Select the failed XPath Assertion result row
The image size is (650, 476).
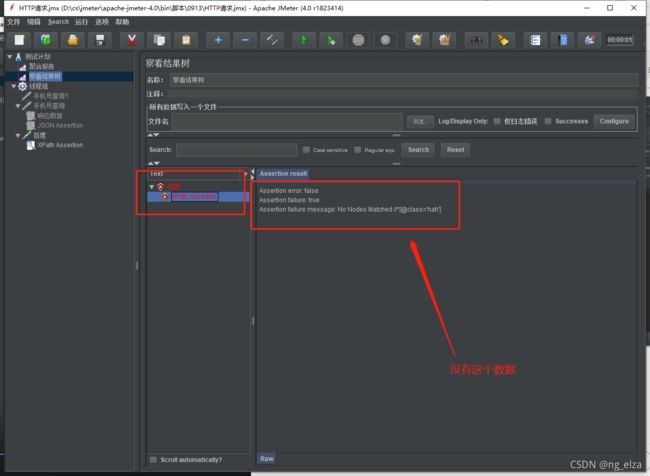pyautogui.click(x=194, y=197)
